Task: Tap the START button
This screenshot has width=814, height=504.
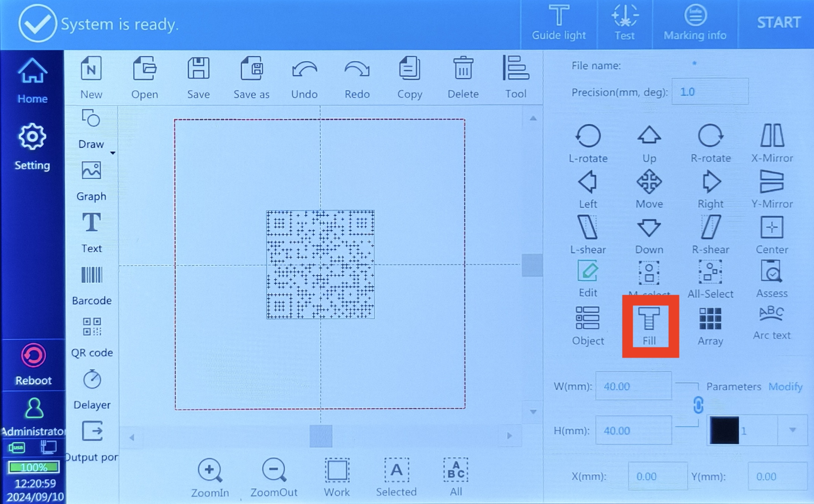Action: (x=779, y=22)
